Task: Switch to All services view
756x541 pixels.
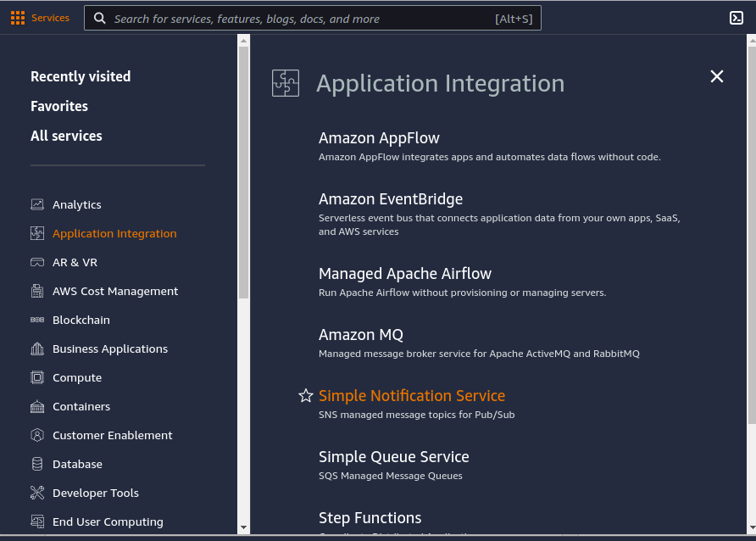Action: pyautogui.click(x=66, y=136)
